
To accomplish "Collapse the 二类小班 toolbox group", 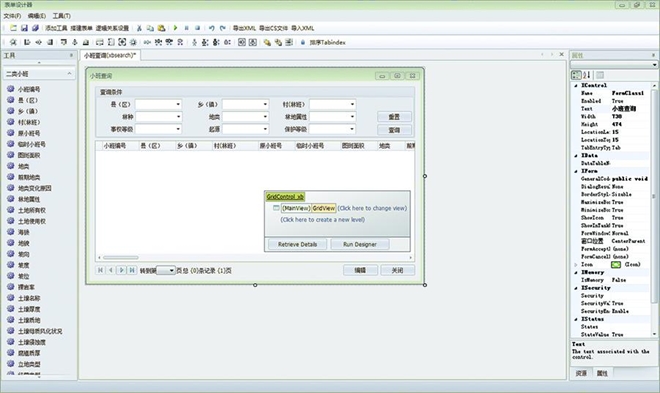I will click(x=69, y=74).
